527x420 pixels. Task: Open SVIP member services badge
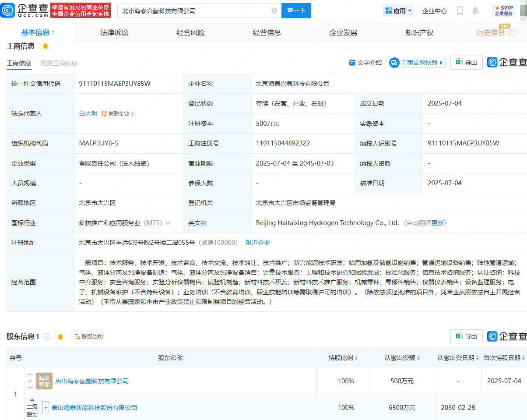pos(504,11)
